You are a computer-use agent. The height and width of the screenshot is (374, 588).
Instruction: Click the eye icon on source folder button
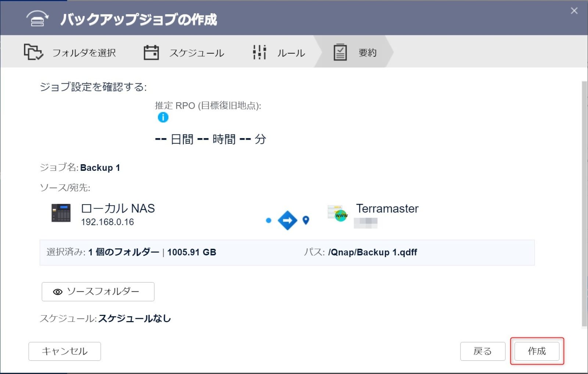coord(58,292)
